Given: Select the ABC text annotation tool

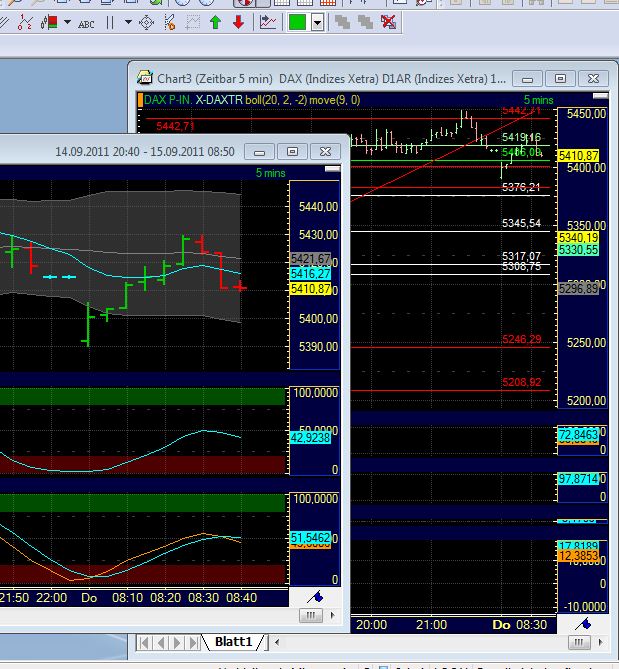Looking at the screenshot, I should point(86,24).
